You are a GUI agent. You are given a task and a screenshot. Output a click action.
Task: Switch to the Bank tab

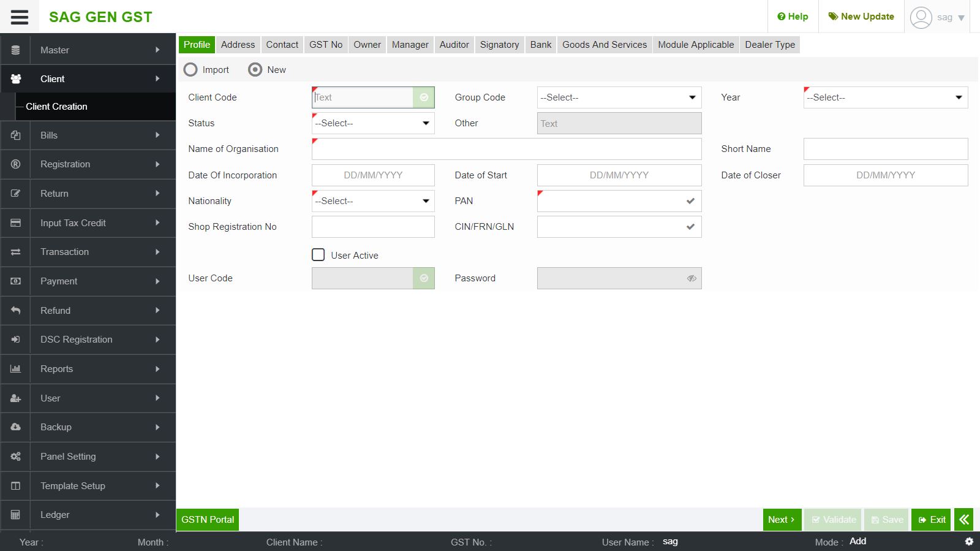pyautogui.click(x=541, y=45)
